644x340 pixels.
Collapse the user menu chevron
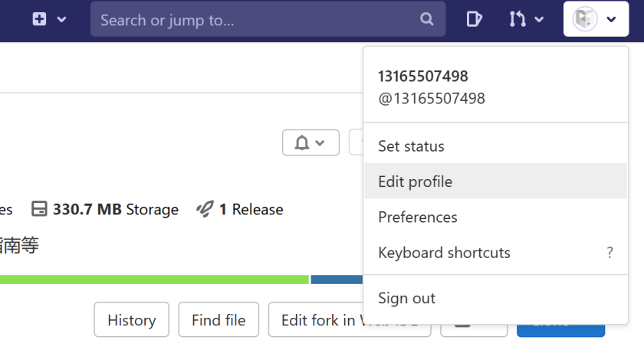click(x=611, y=19)
